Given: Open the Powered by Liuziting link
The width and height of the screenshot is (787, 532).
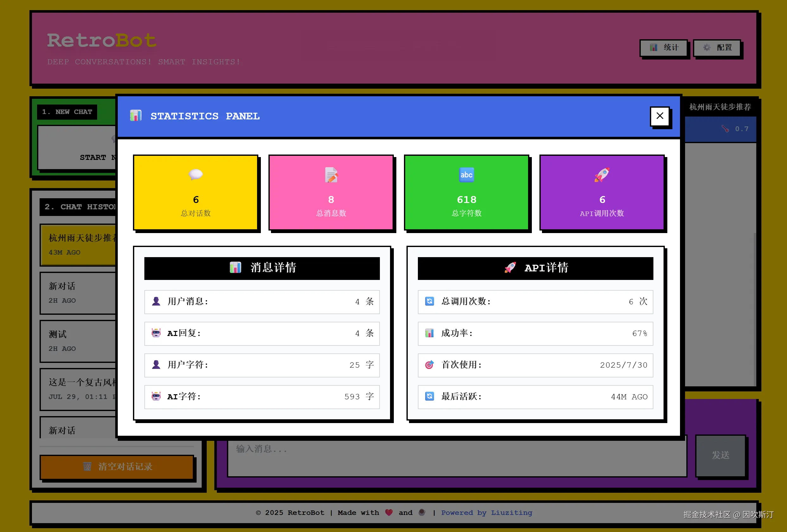Looking at the screenshot, I should [487, 513].
